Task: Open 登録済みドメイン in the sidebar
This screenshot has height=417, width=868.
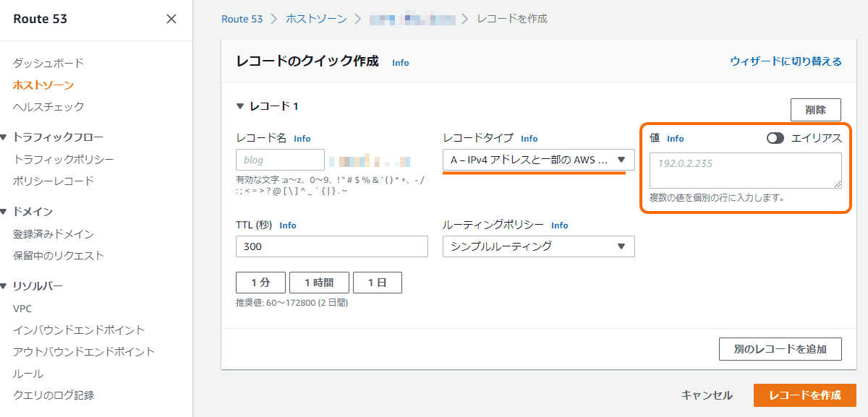Action: point(54,234)
